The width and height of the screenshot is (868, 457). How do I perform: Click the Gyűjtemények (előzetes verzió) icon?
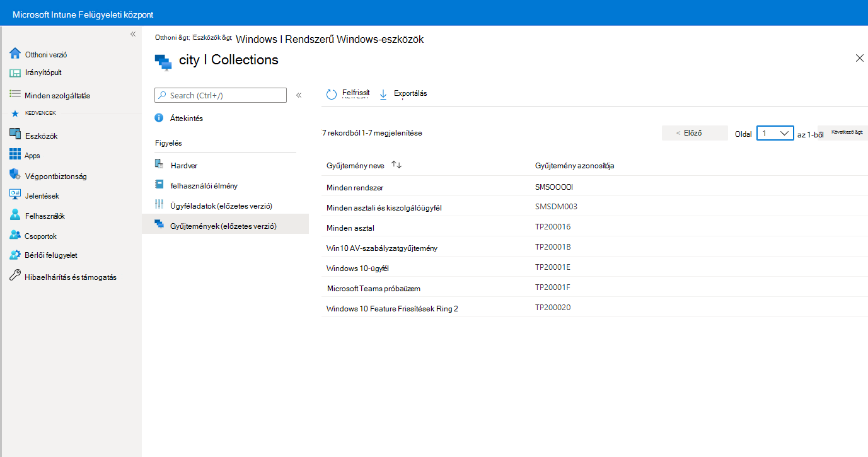tap(159, 224)
